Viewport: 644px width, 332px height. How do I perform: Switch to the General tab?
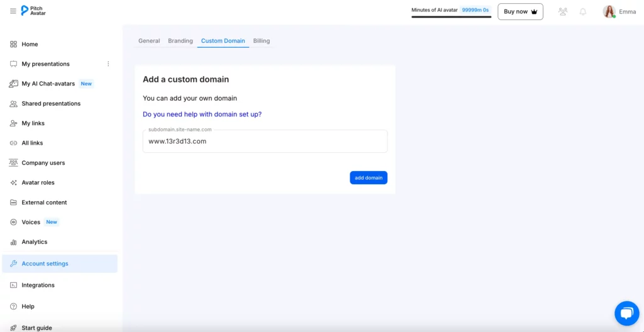pos(149,41)
